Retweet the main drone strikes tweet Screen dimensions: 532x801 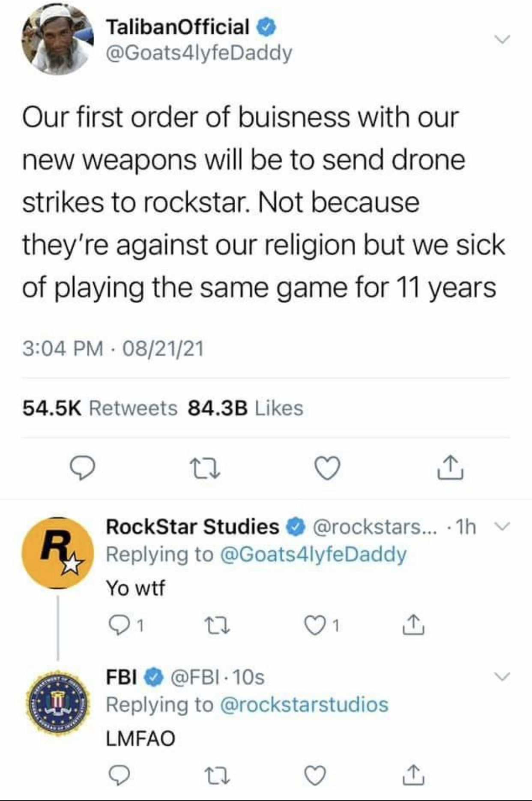click(206, 468)
